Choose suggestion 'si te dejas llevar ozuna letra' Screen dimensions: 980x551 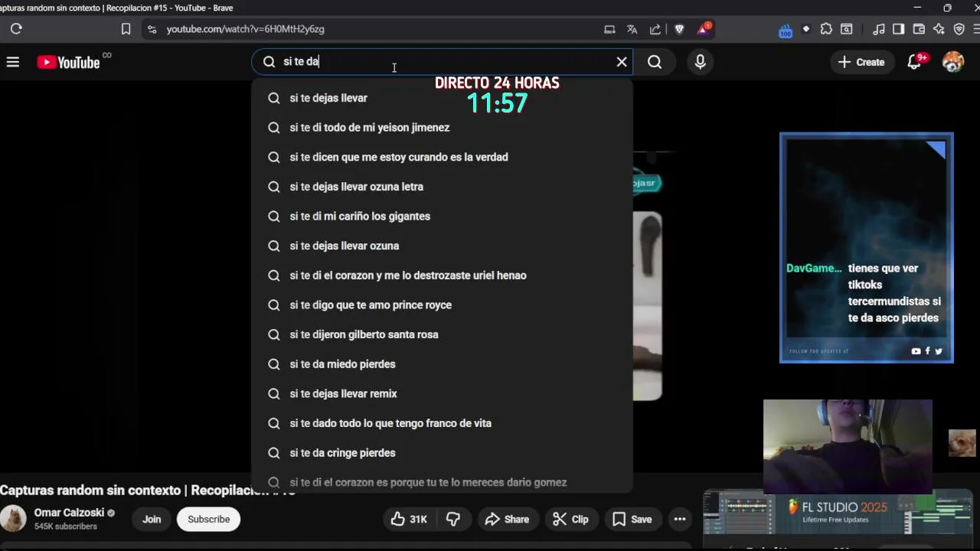click(443, 187)
